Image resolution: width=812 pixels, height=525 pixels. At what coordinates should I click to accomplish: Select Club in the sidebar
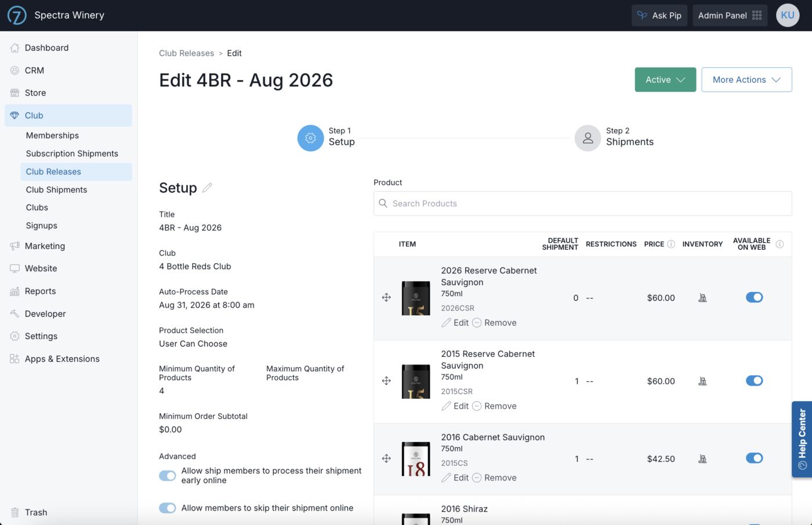point(68,115)
